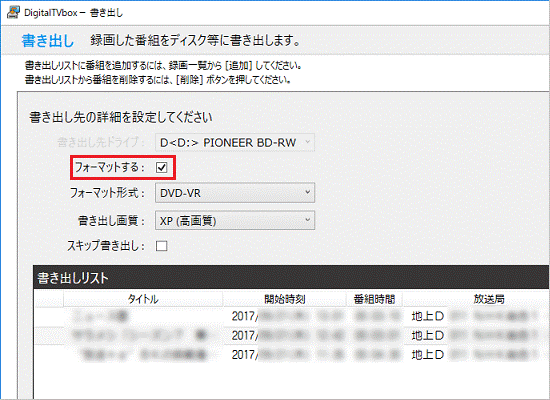Screen dimensions: 550x400
Task: Sort list by 開始時刻 column header
Action: pyautogui.click(x=284, y=299)
